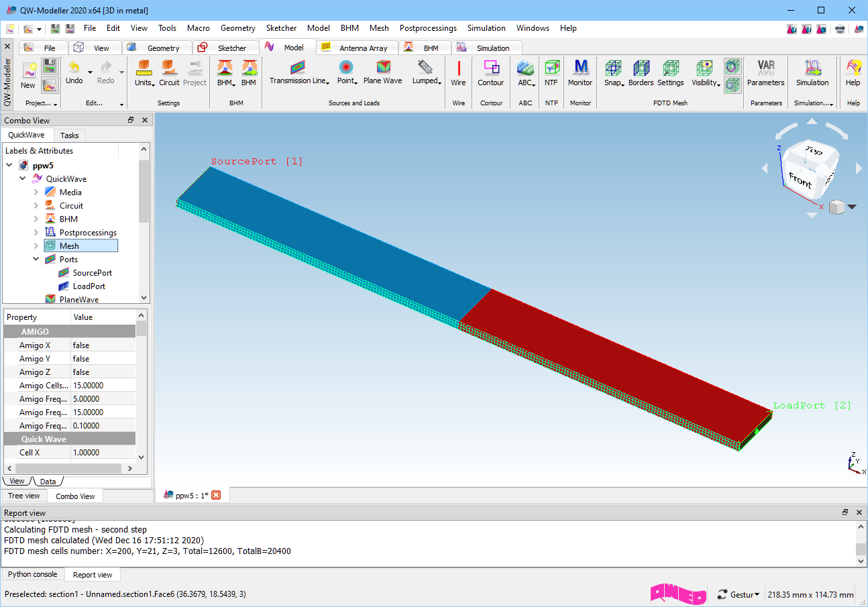This screenshot has height=607, width=868.
Task: Switch to the Python console tab
Action: pyautogui.click(x=33, y=574)
